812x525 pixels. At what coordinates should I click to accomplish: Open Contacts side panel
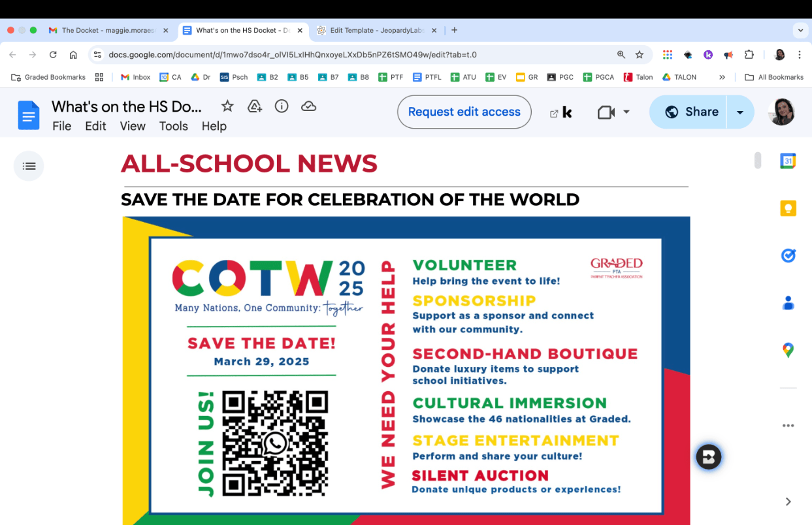pyautogui.click(x=788, y=303)
